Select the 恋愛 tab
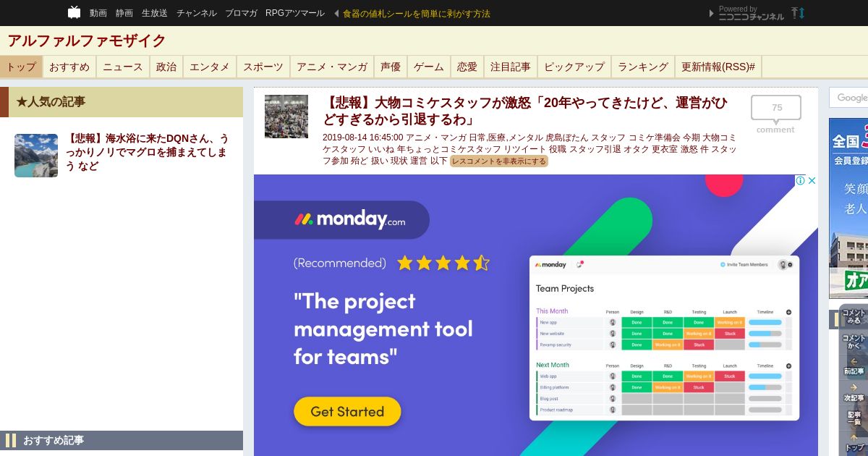868x456 pixels. pyautogui.click(x=467, y=67)
